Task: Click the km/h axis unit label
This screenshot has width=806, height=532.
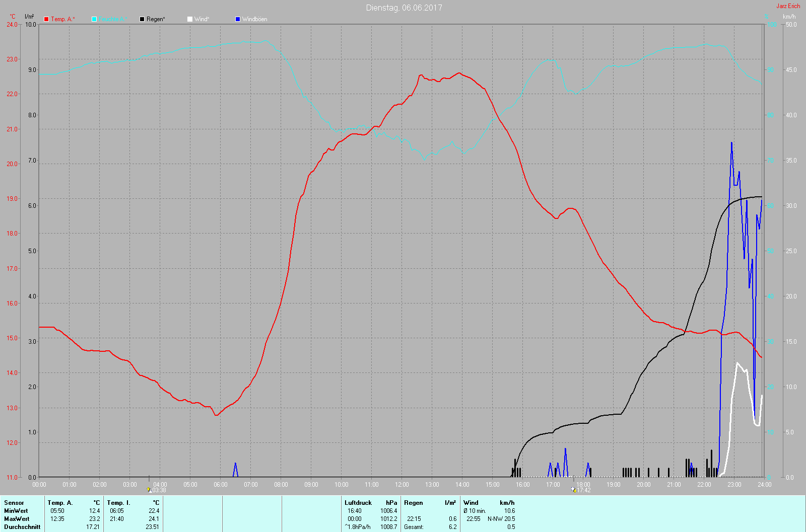Action: tap(789, 17)
